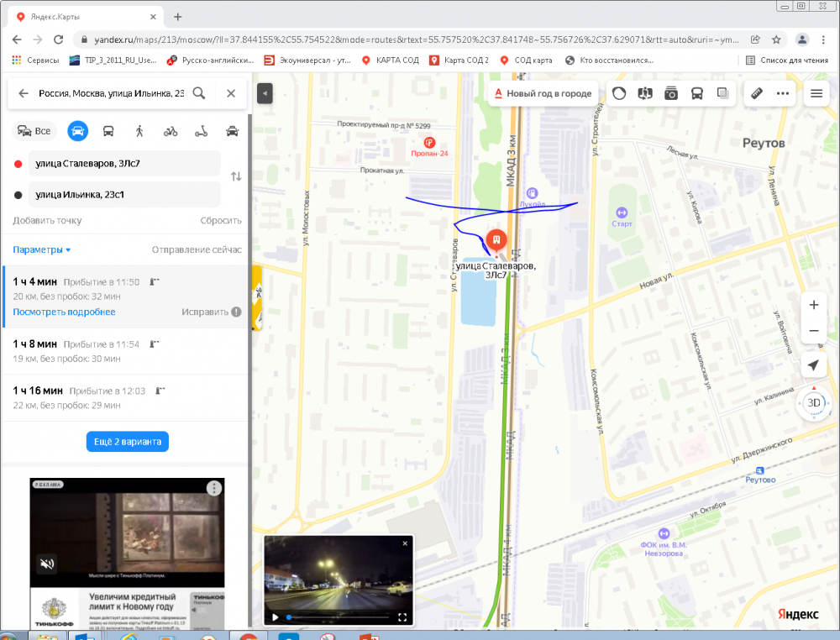
Task: Expand the Параметры route options dropdown
Action: click(x=42, y=249)
